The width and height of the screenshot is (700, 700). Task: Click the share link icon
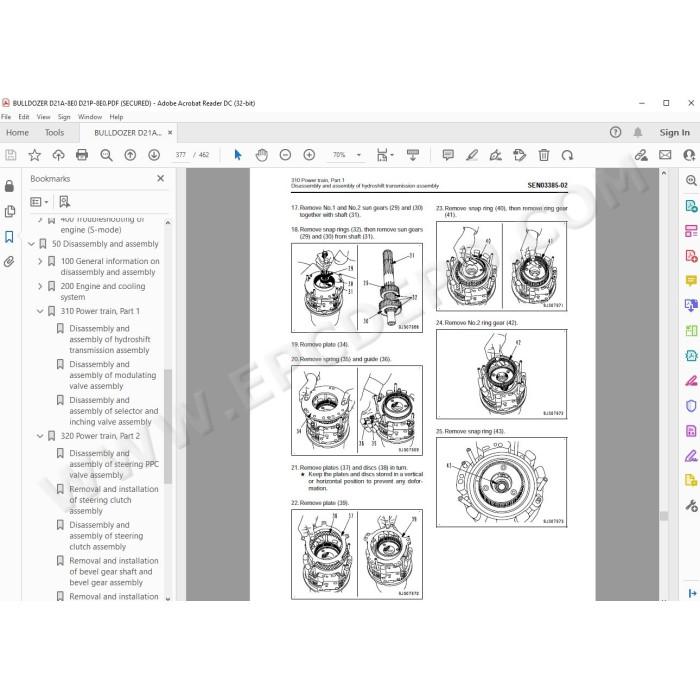coord(641,155)
